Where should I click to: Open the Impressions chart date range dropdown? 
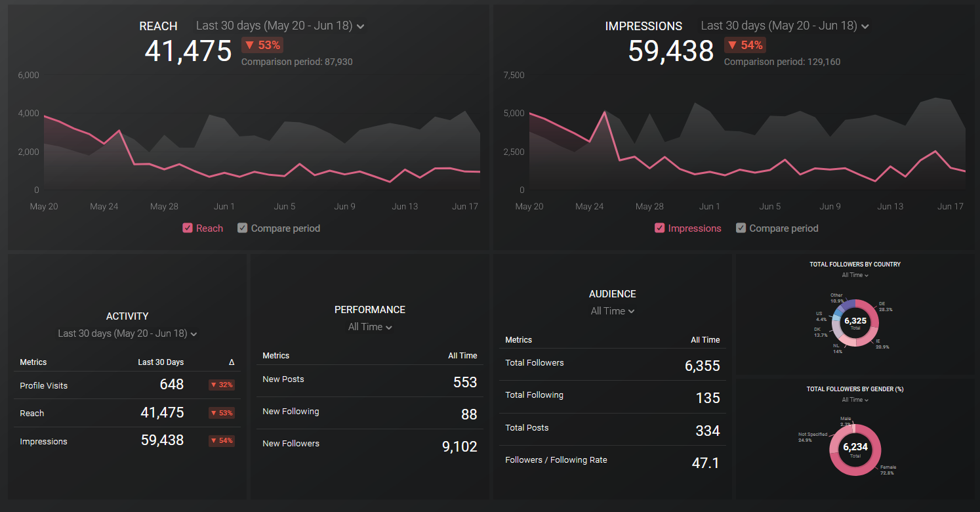coord(785,26)
